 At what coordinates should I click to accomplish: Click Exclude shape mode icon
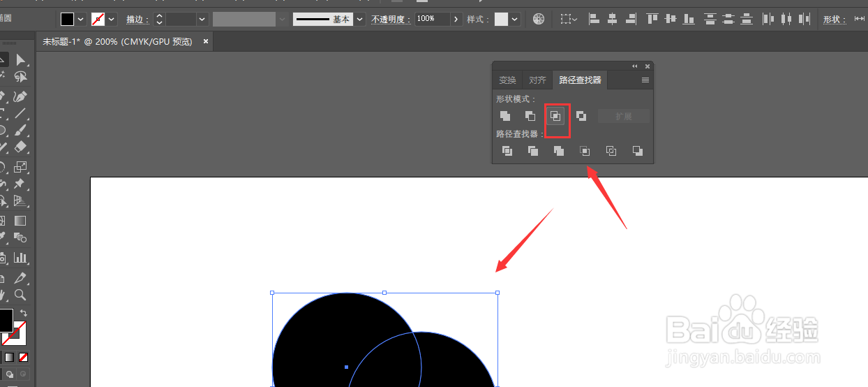(x=581, y=116)
